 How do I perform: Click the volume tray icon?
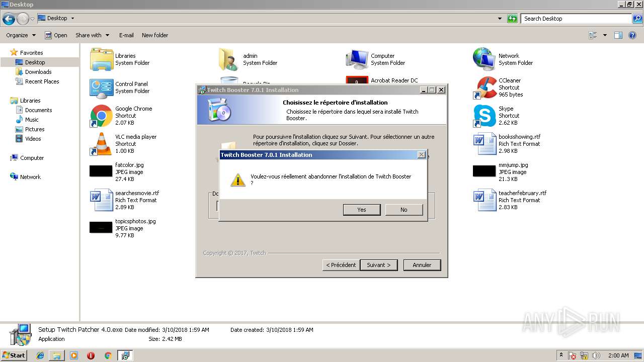596,355
